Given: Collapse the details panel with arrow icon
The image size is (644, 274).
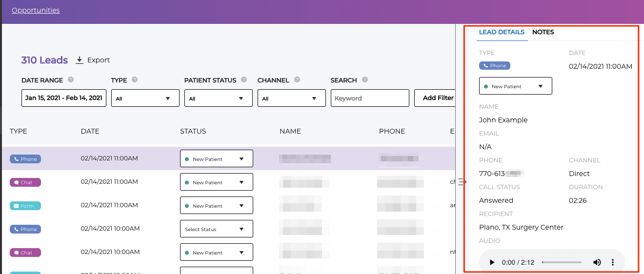Looking at the screenshot, I should tap(463, 182).
